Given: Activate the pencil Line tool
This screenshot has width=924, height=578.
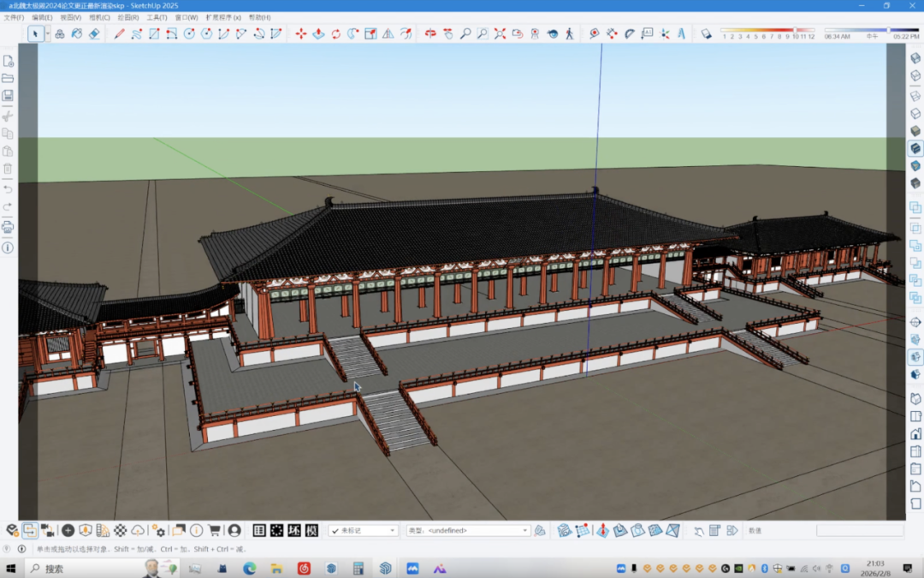Looking at the screenshot, I should point(119,33).
